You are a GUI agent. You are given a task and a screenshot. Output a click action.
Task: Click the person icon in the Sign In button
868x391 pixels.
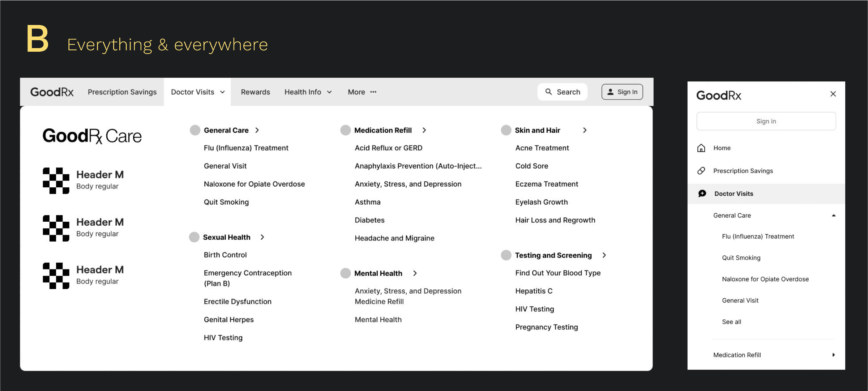click(610, 92)
